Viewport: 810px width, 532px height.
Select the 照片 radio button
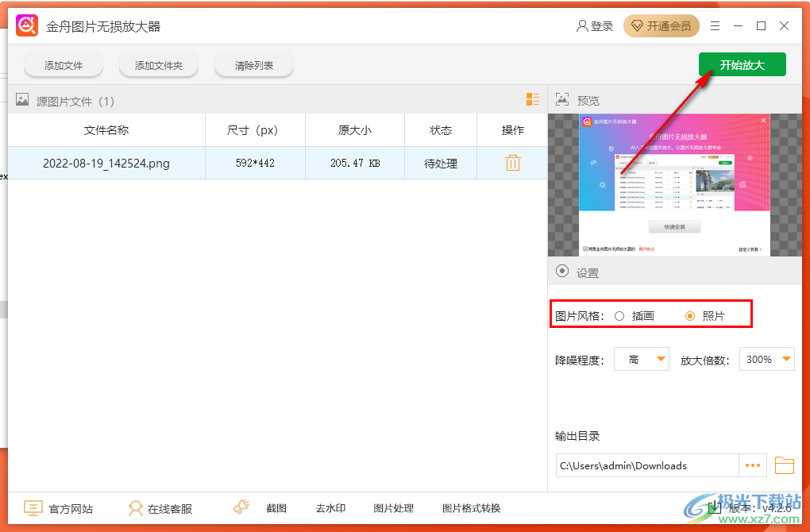690,316
